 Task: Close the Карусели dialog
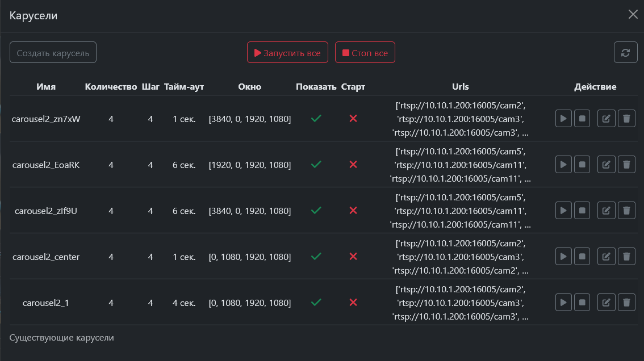click(633, 15)
